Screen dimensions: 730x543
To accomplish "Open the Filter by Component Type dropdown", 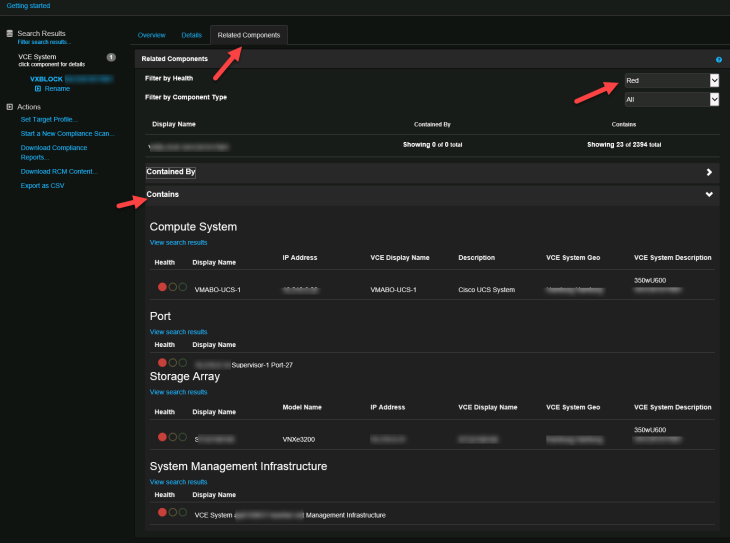I will pos(672,99).
